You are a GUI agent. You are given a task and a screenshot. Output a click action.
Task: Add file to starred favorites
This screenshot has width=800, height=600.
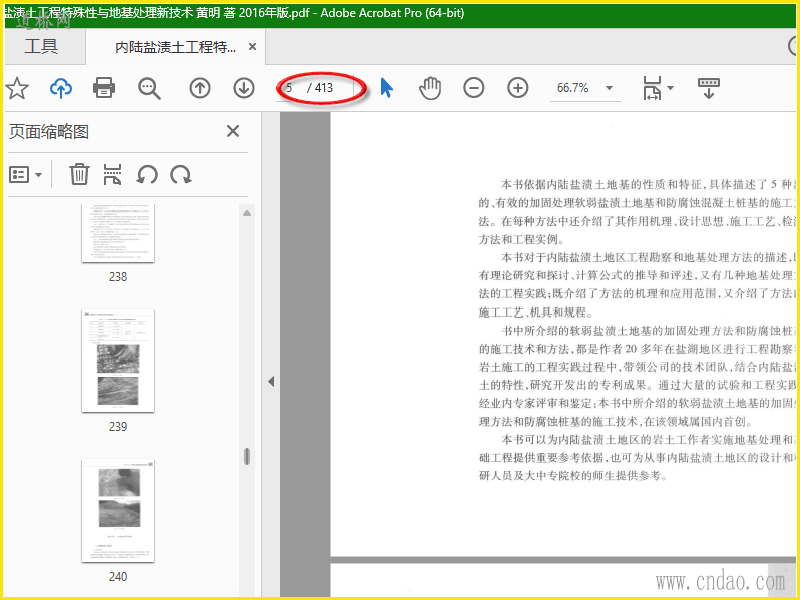[17, 88]
